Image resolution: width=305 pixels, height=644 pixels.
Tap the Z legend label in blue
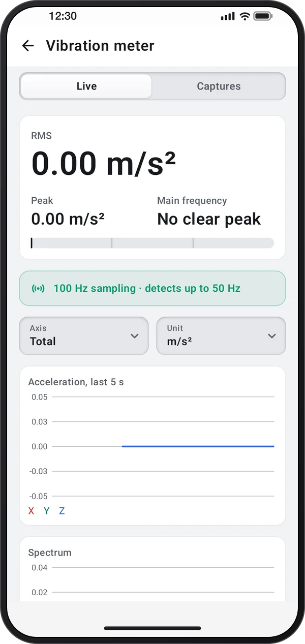pos(62,511)
